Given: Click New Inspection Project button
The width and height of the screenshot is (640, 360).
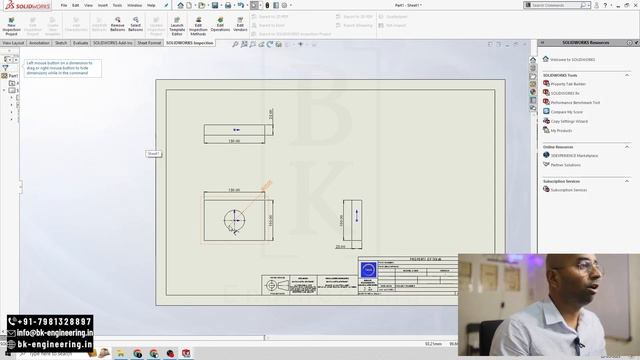Looking at the screenshot, I should (11, 26).
